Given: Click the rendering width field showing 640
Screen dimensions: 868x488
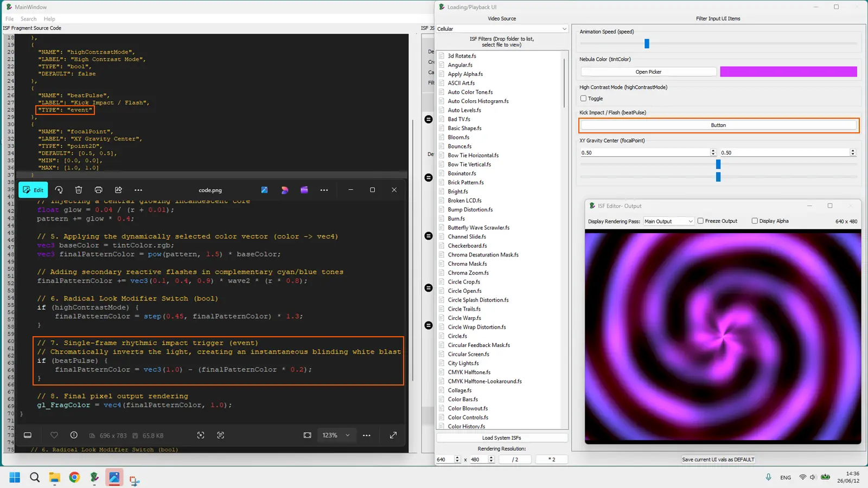Looking at the screenshot, I should pyautogui.click(x=444, y=459).
